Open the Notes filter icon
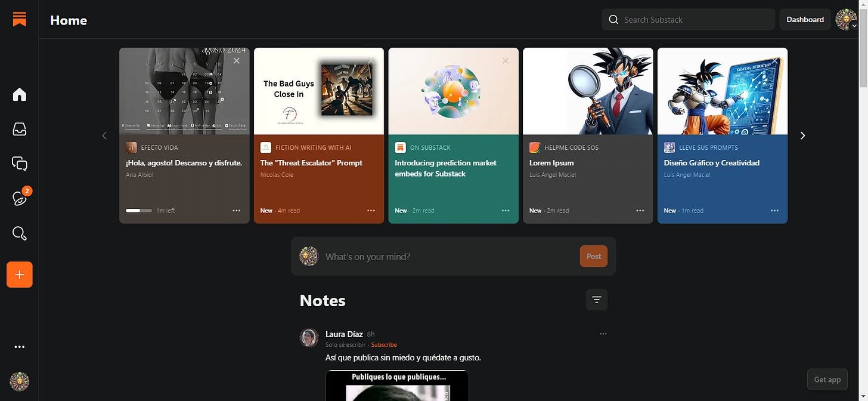This screenshot has height=401, width=868. 597,300
